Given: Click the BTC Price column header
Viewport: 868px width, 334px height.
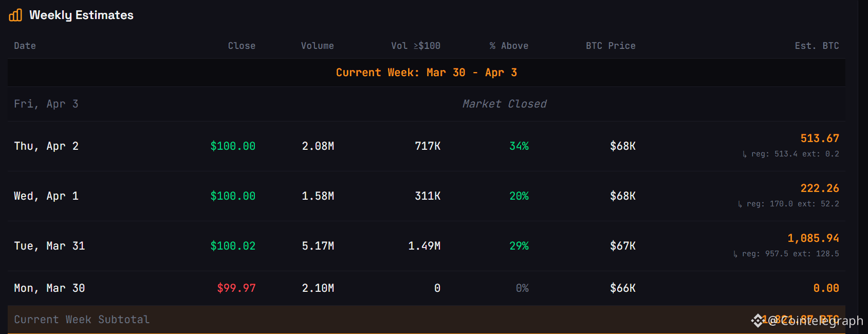Looking at the screenshot, I should tap(611, 46).
